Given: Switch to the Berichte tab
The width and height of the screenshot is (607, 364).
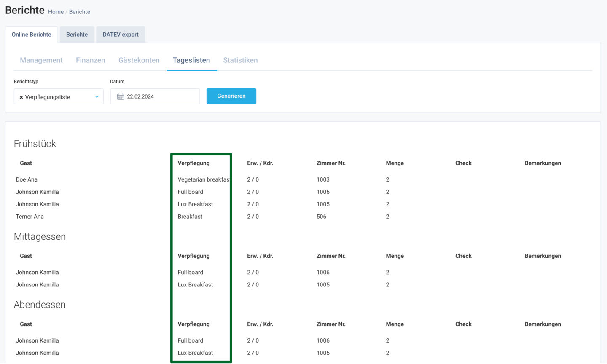Looking at the screenshot, I should pos(77,35).
